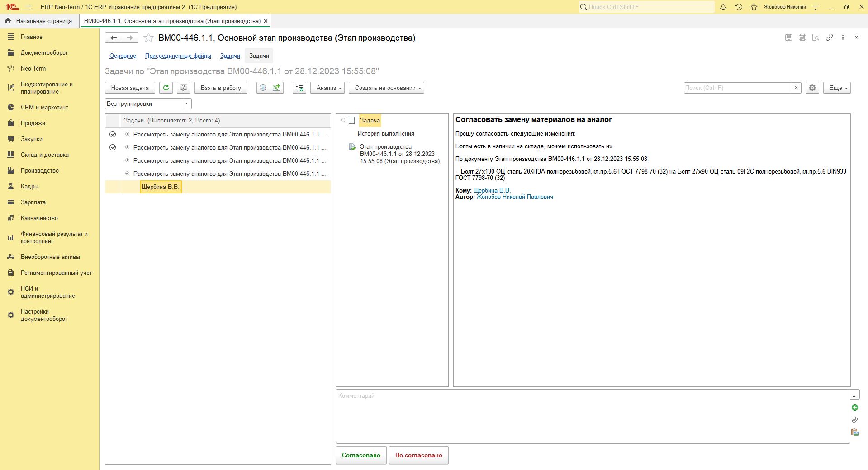The height and width of the screenshot is (470, 868).
Task: Click the Не согласовано button
Action: click(419, 455)
